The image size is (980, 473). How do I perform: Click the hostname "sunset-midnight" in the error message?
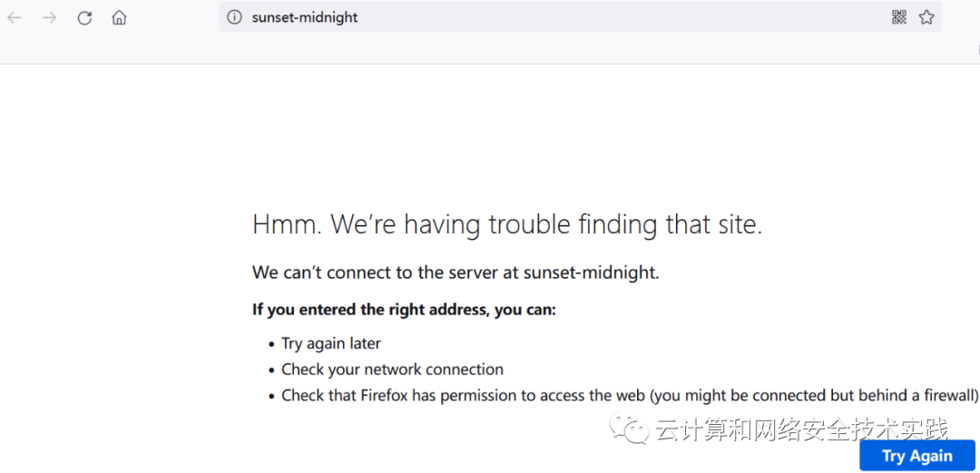pos(590,271)
